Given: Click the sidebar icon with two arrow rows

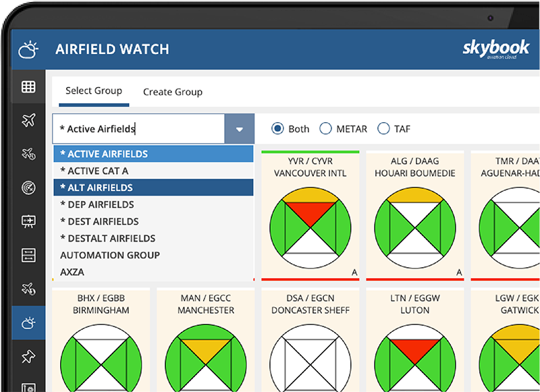Looking at the screenshot, I should click(x=28, y=255).
